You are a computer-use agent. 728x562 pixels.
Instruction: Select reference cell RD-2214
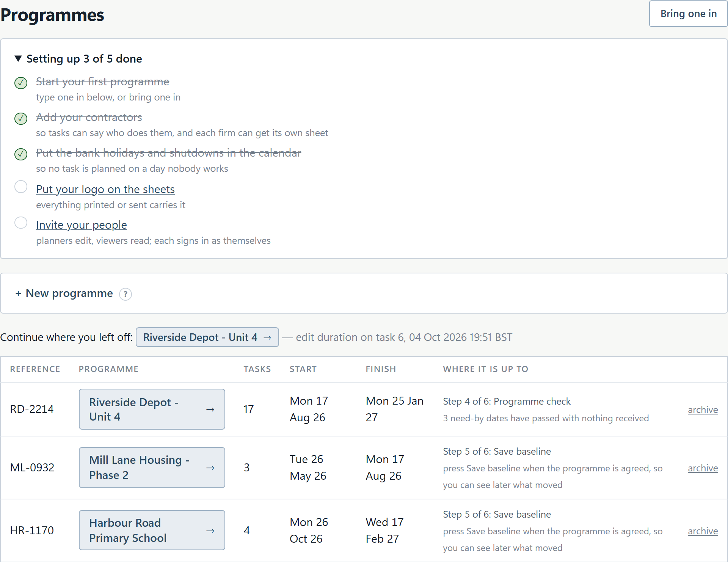point(32,409)
